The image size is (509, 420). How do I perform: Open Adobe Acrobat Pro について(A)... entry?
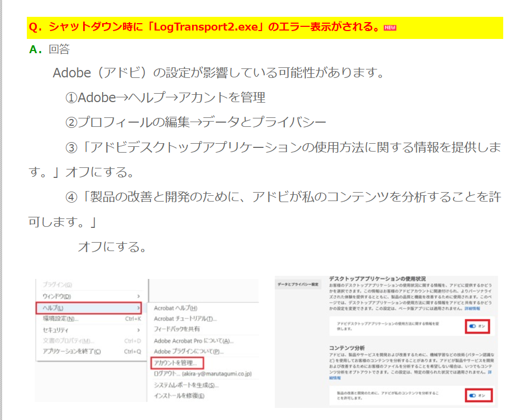(x=194, y=341)
